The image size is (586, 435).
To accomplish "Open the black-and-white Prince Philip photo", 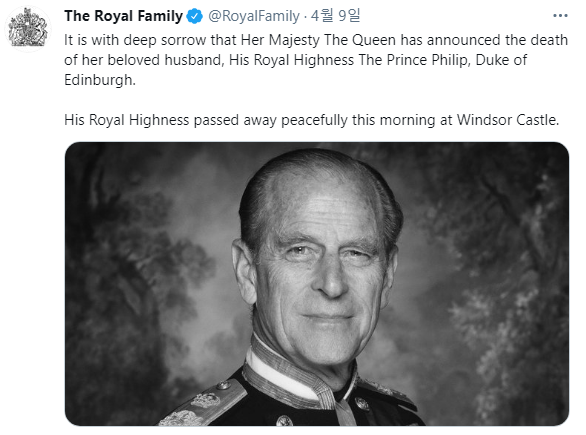I will tap(317, 284).
